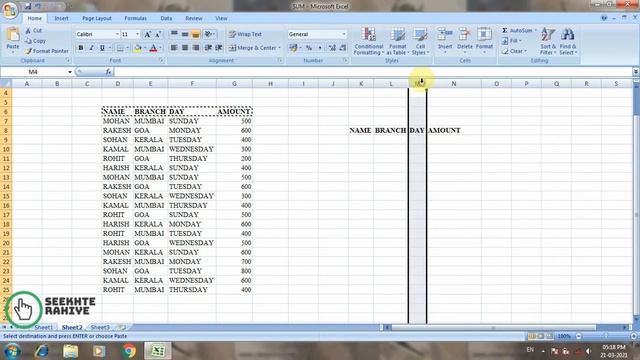Click the Office Button orb
The height and width of the screenshot is (360, 640).
click(10, 10)
